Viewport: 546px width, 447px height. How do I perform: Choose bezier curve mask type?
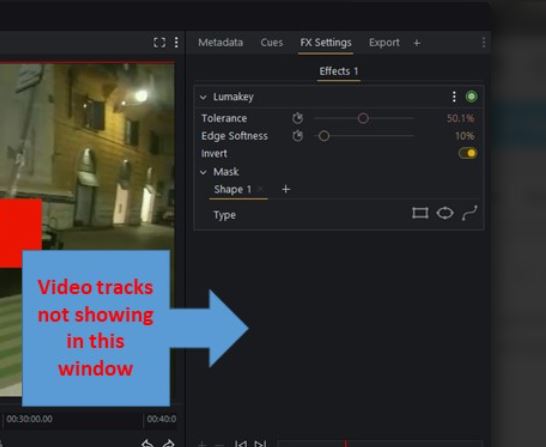(469, 213)
